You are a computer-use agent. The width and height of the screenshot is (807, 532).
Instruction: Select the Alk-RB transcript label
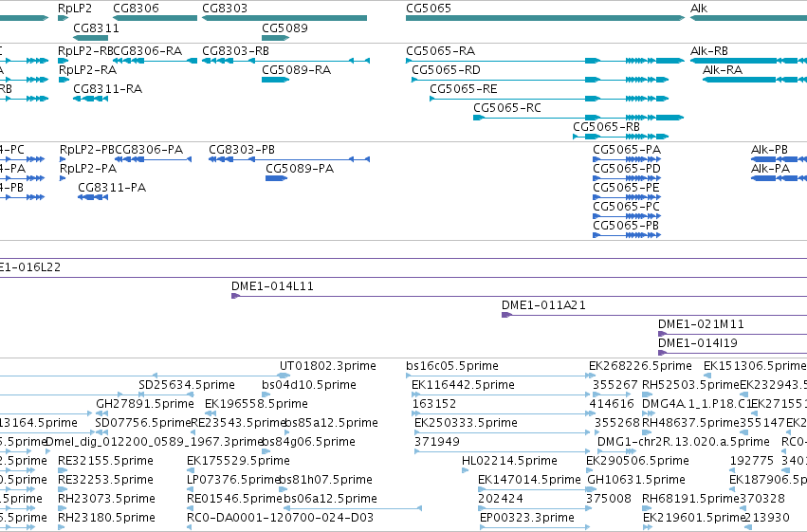click(x=708, y=51)
